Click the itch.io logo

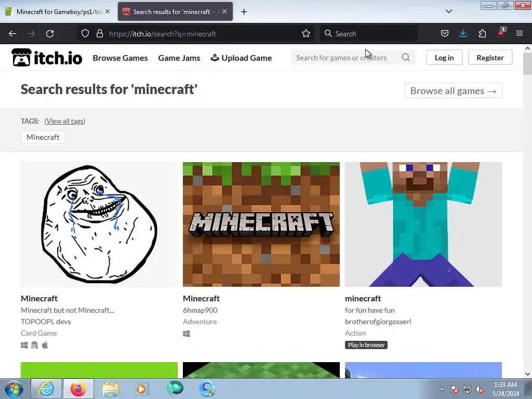tap(47, 57)
